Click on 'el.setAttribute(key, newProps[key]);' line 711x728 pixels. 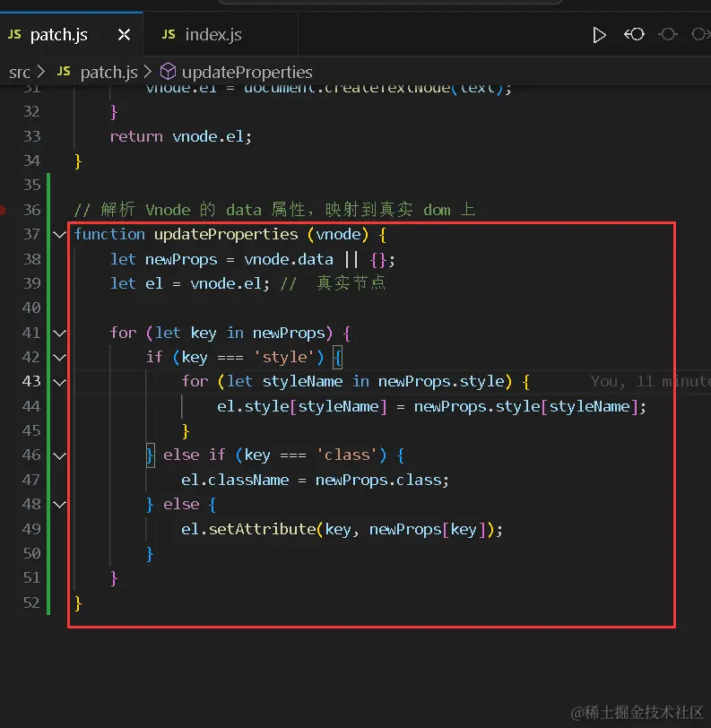tap(342, 529)
